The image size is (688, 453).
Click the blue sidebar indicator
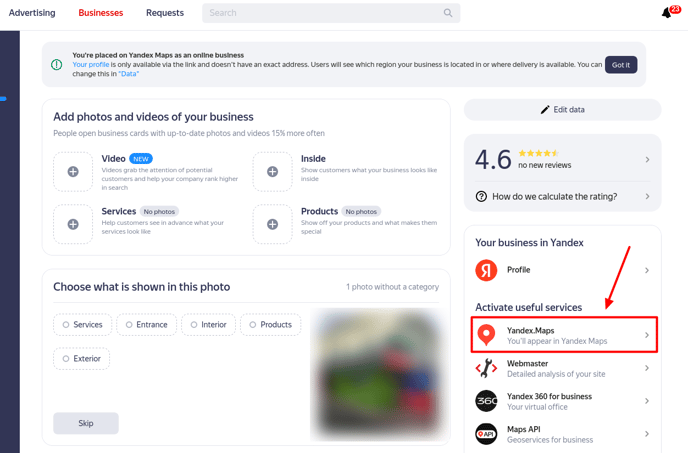pos(4,99)
